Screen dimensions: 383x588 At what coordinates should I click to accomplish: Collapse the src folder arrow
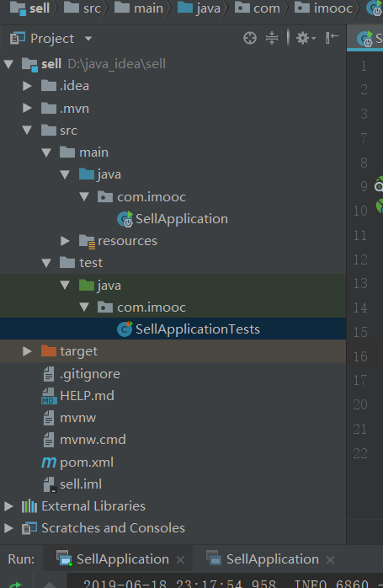(x=27, y=130)
